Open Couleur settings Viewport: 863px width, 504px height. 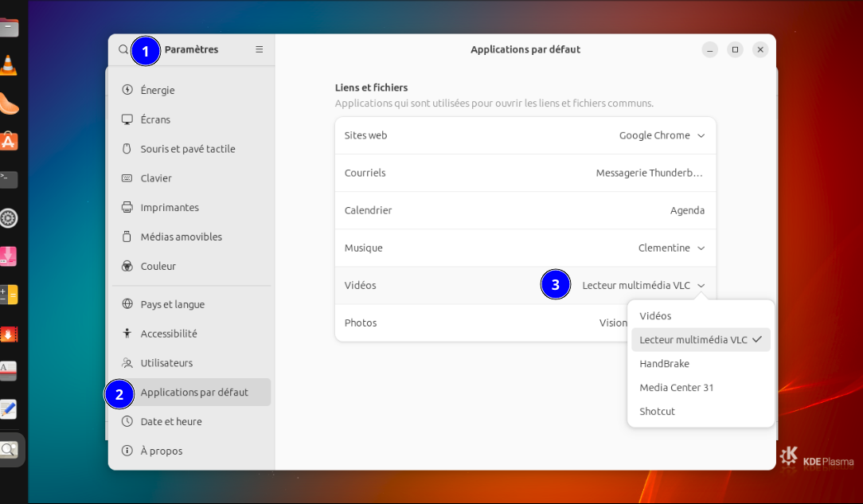[x=192, y=266]
